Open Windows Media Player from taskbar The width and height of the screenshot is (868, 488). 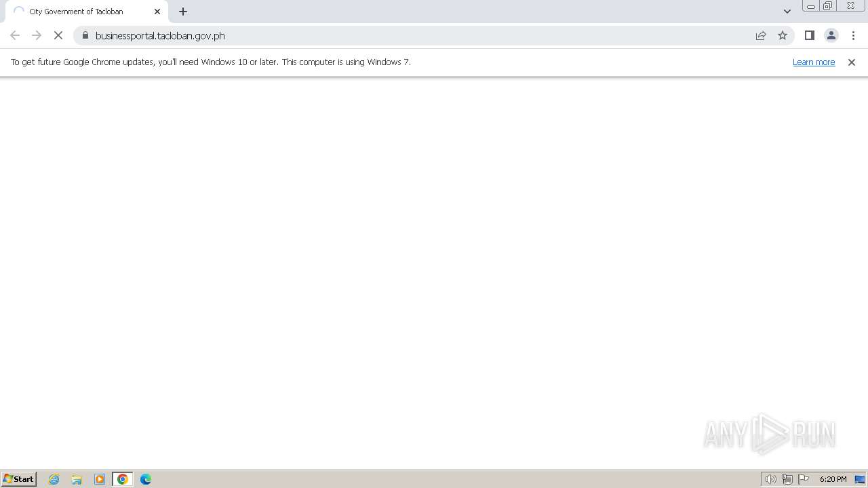[x=100, y=479]
